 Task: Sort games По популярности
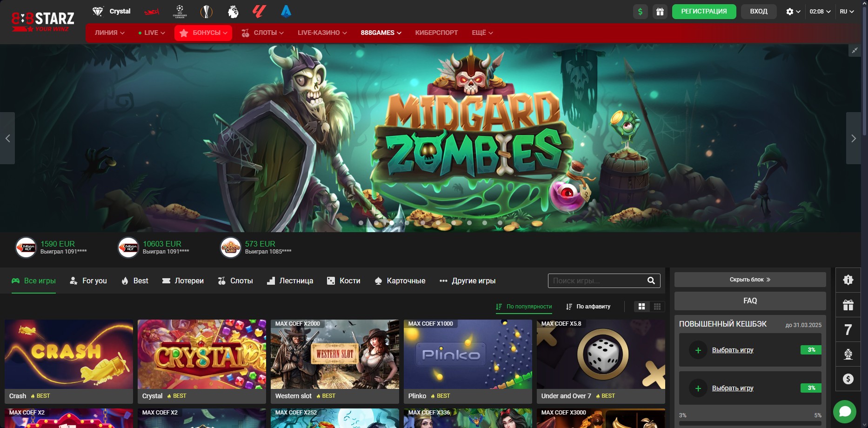tap(524, 307)
